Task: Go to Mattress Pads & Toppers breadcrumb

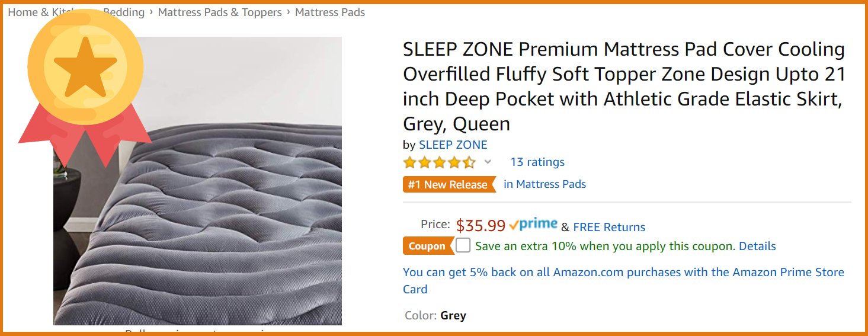Action: coord(220,12)
